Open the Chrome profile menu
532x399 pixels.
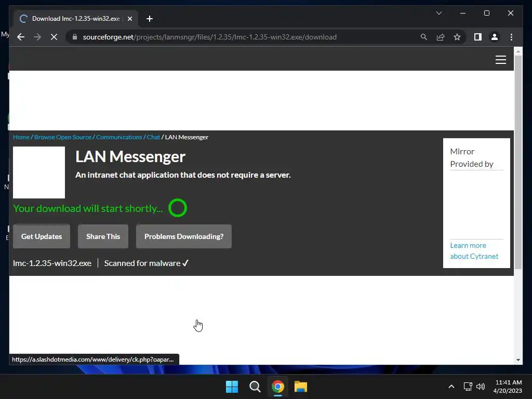click(495, 37)
